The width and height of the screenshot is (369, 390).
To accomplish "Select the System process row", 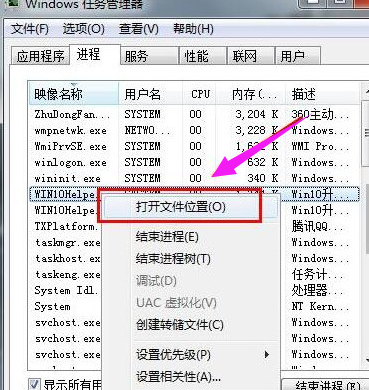I will click(x=52, y=307).
